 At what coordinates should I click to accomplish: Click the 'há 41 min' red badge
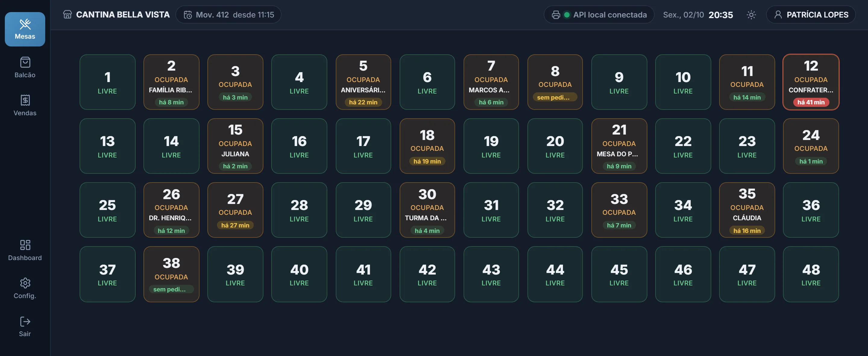(811, 102)
